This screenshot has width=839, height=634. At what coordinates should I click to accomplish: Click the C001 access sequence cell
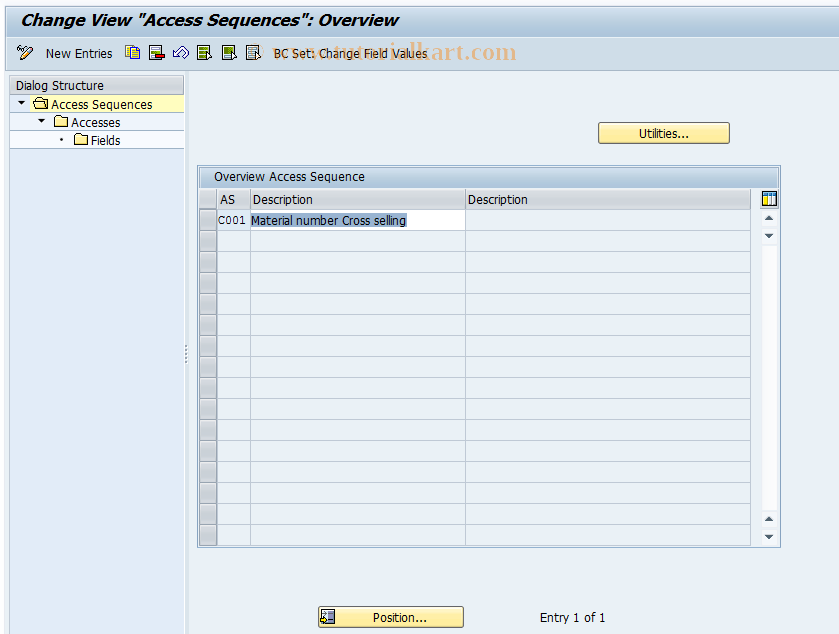[x=233, y=220]
